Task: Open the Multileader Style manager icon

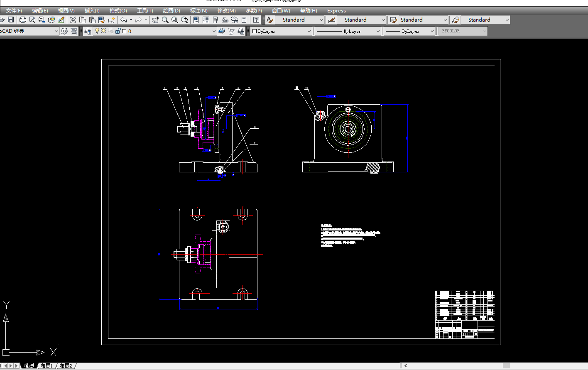Action: click(x=456, y=20)
